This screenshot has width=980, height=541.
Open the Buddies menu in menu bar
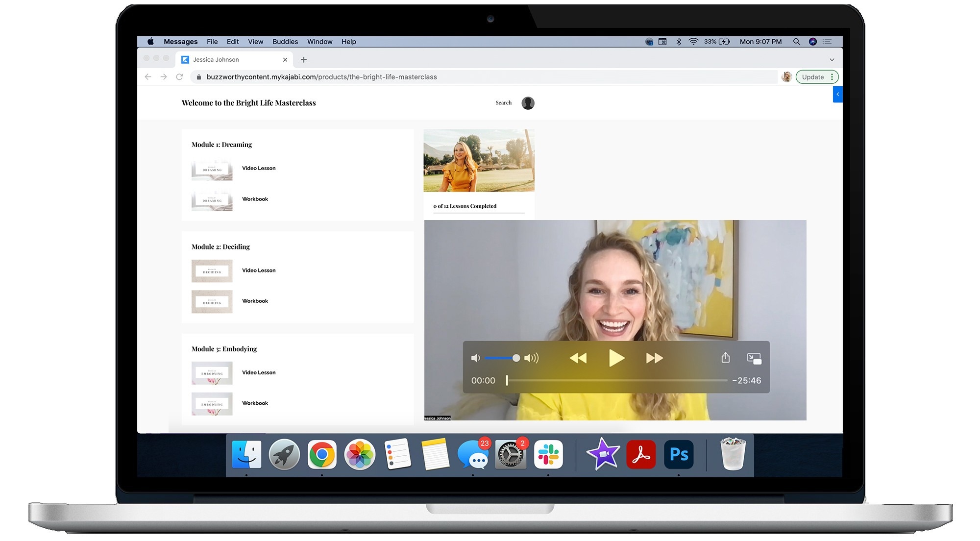click(x=285, y=42)
